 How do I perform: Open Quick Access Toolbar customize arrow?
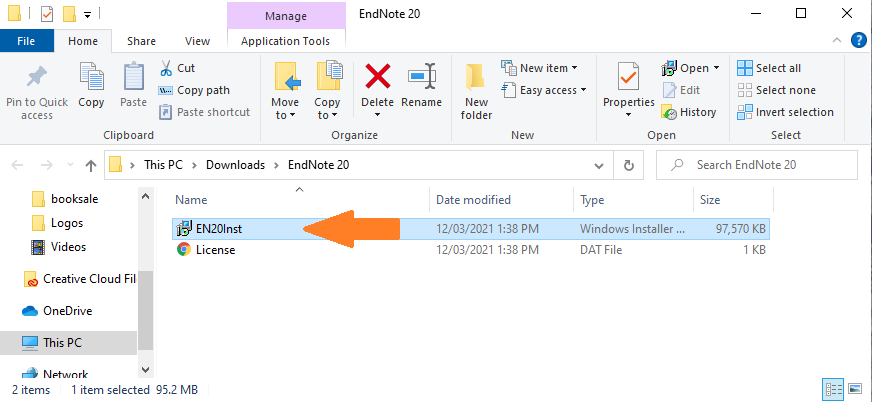[x=87, y=15]
